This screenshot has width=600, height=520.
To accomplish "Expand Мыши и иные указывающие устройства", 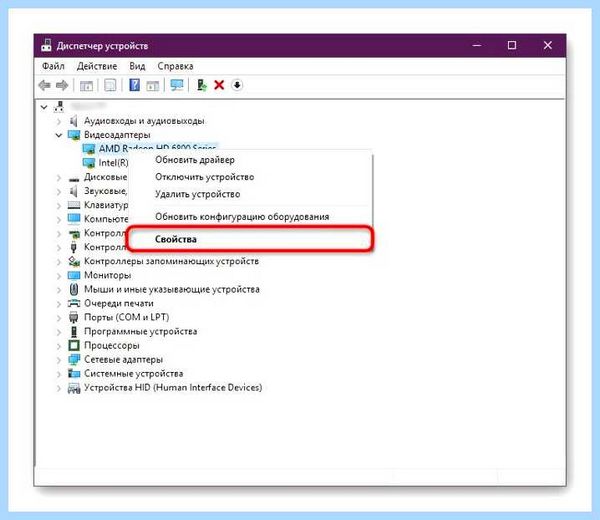I will pos(59,290).
